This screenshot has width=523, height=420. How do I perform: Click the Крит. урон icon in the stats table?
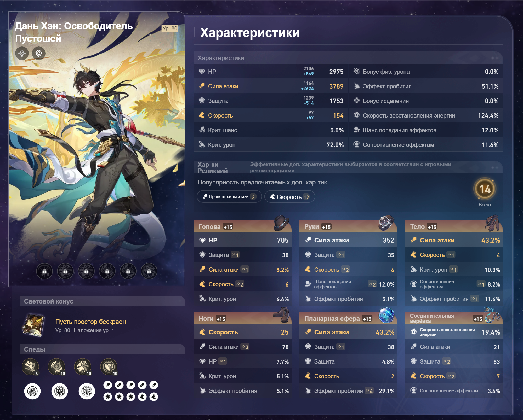point(202,145)
